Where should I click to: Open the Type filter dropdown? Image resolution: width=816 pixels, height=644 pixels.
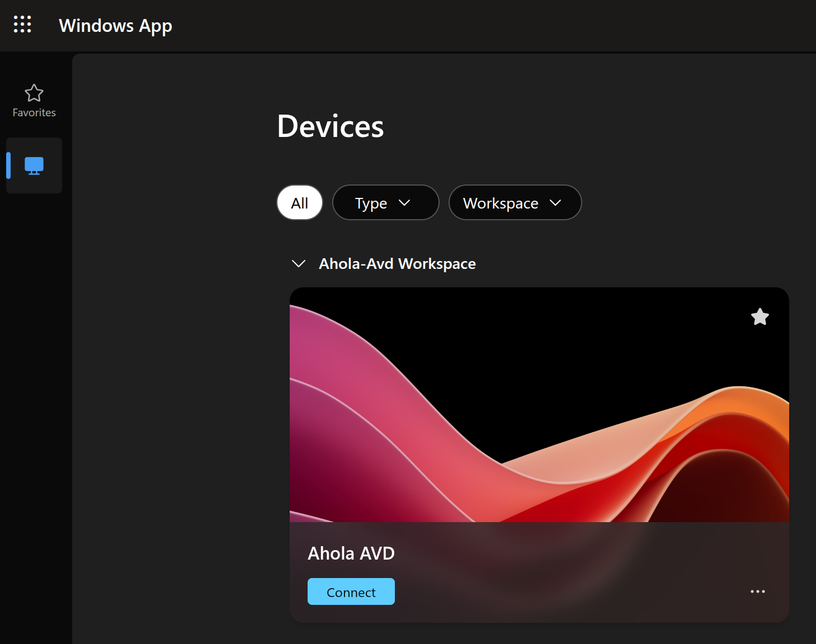386,202
